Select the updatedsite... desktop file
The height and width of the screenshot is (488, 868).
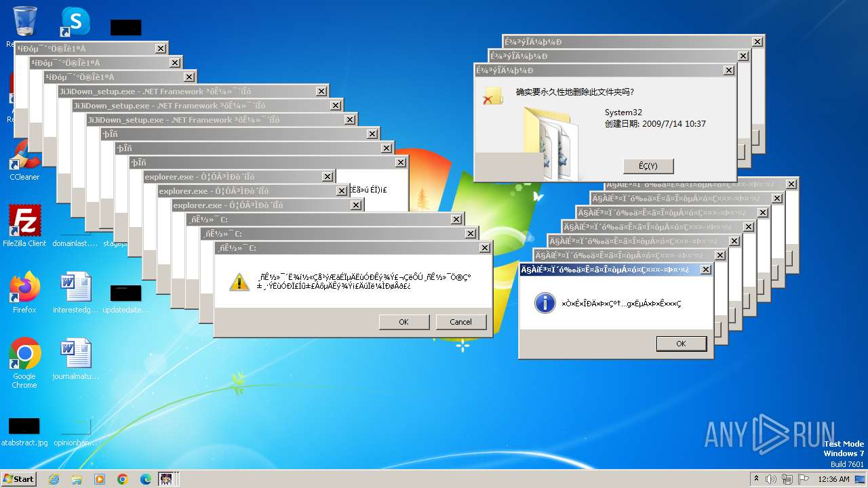coord(126,298)
